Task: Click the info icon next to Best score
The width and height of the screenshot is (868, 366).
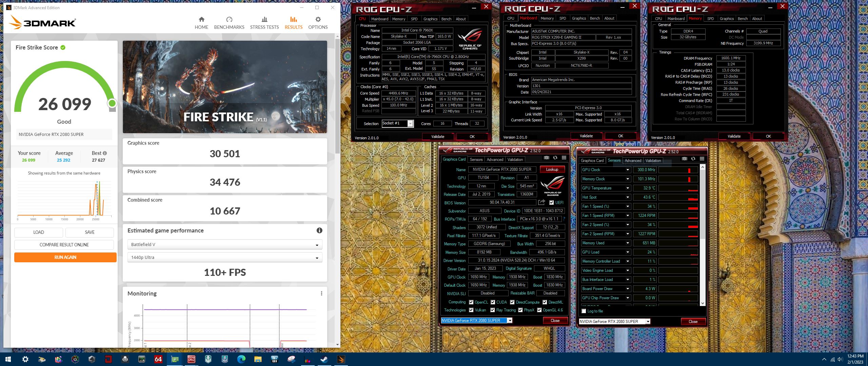Action: click(x=105, y=153)
